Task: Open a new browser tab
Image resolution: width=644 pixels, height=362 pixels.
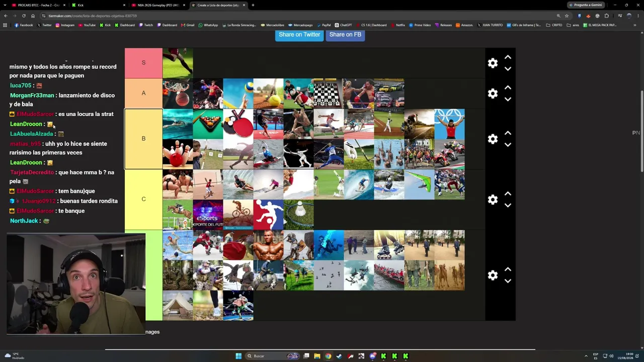Action: click(253, 5)
